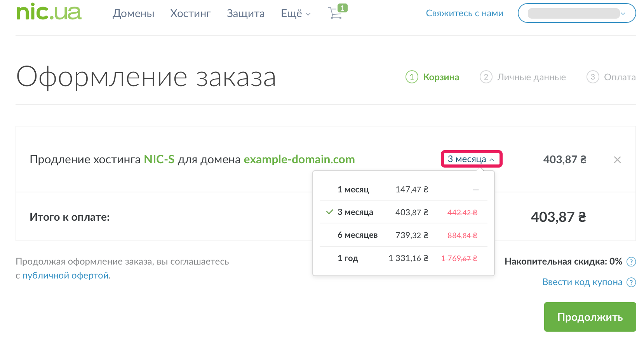Open the NIC-S hosting plan link
The height and width of the screenshot is (346, 644).
pos(159,159)
